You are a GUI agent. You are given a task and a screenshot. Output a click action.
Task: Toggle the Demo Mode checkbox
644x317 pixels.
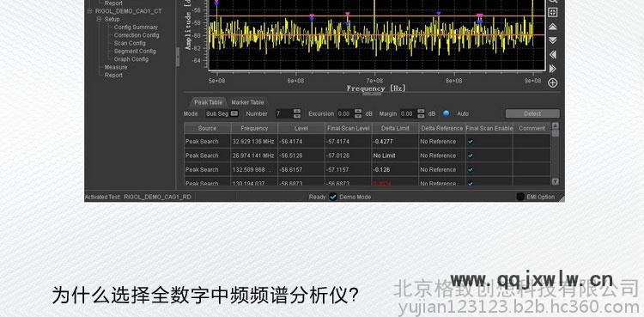click(x=333, y=197)
